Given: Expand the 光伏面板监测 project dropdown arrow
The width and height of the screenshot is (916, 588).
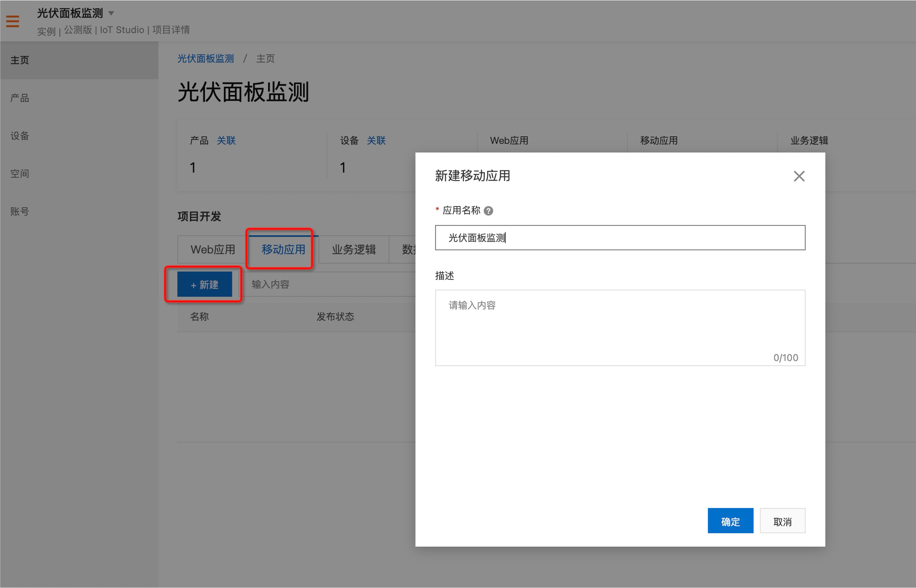Looking at the screenshot, I should tap(111, 13).
